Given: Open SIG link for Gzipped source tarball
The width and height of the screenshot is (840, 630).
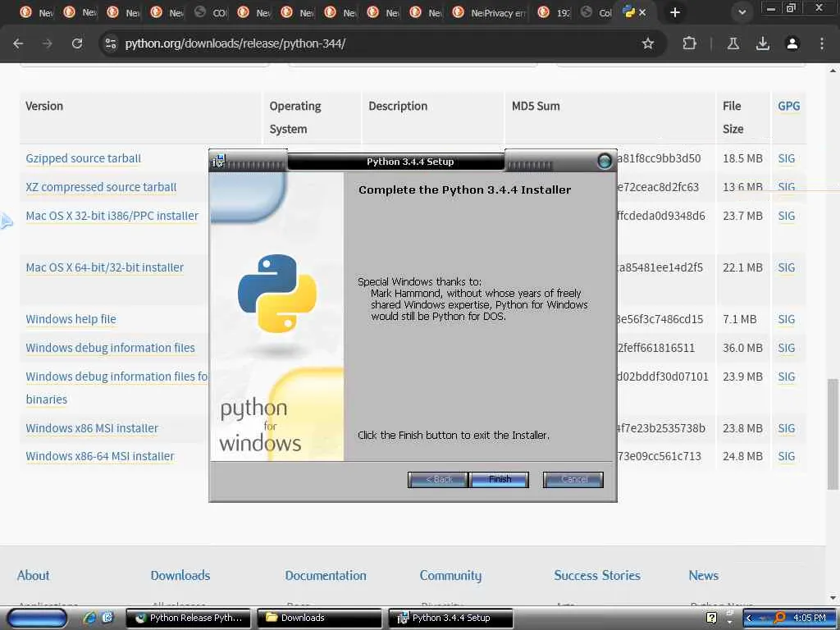Looking at the screenshot, I should pos(786,158).
